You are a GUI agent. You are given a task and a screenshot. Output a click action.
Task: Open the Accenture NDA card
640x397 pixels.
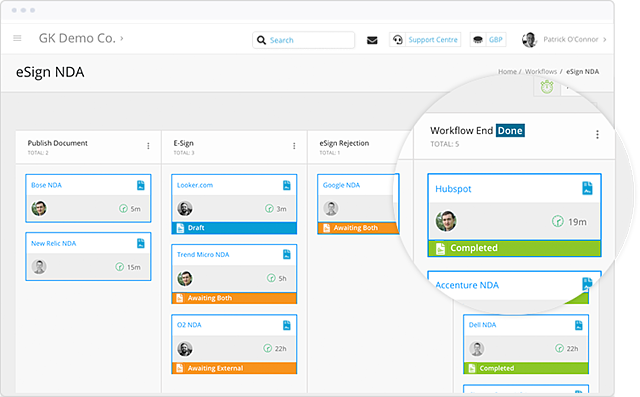pos(467,285)
